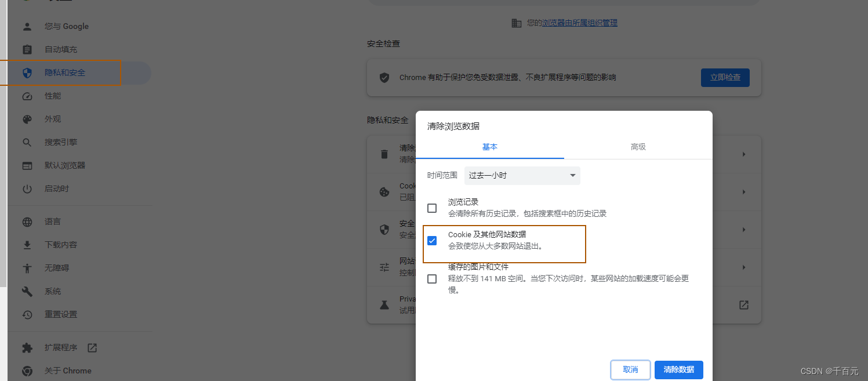Click the wrench icon for 系统
The image size is (868, 381).
click(27, 291)
